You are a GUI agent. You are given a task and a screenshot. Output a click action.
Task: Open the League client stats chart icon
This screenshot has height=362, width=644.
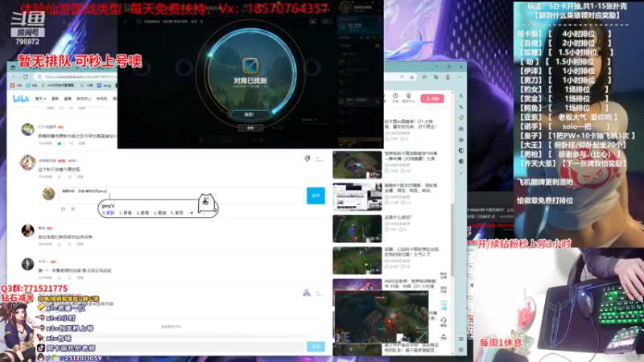pyautogui.click(x=313, y=22)
